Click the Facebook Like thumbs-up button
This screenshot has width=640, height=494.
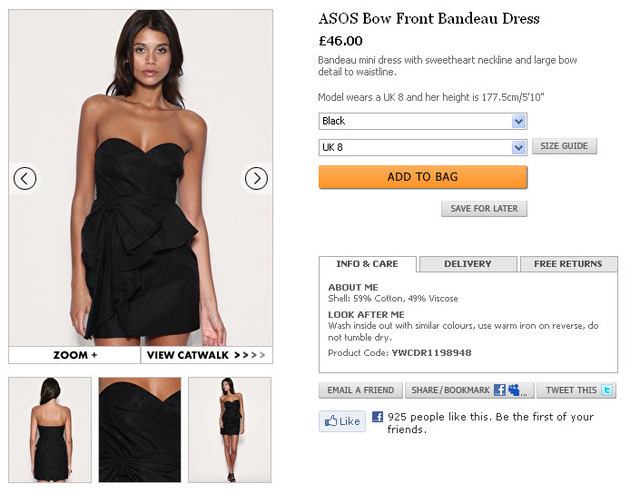click(342, 421)
